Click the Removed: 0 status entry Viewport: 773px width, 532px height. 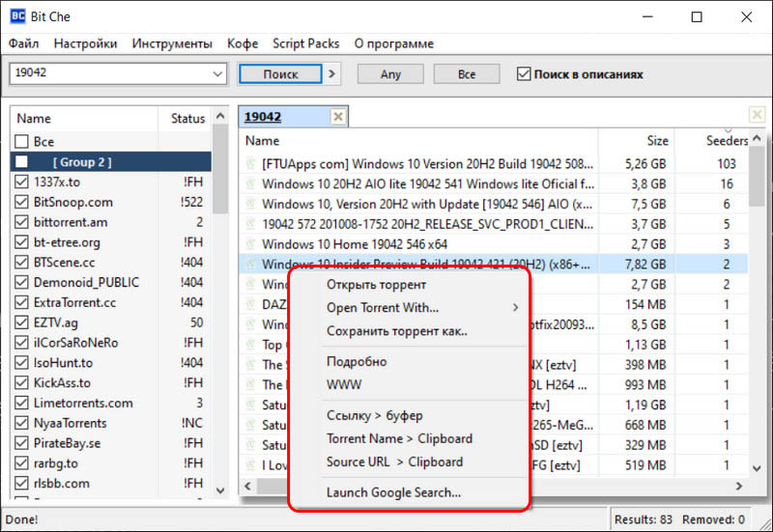[x=713, y=519]
